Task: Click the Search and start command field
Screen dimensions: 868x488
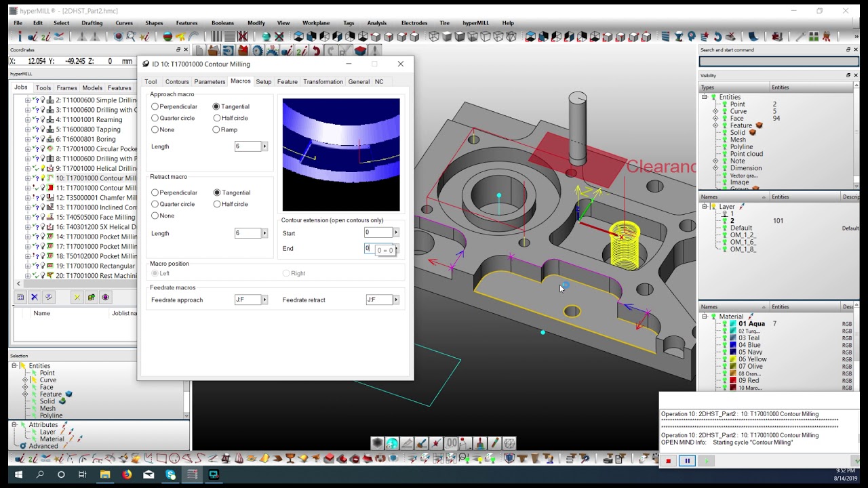Action: [x=778, y=62]
